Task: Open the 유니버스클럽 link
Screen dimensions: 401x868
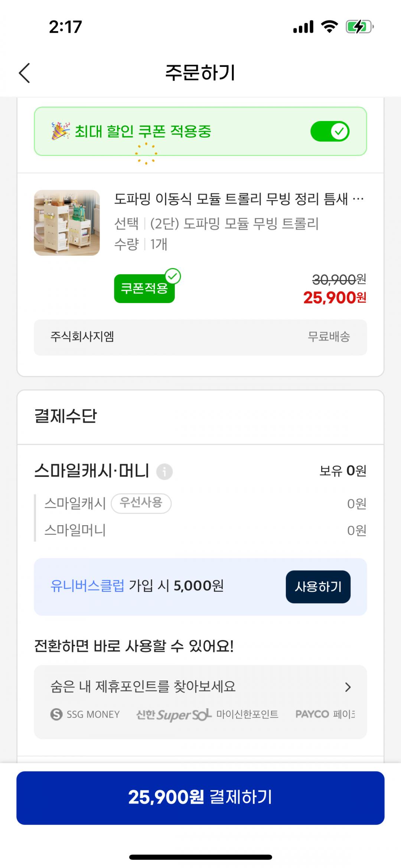Action: click(x=87, y=586)
